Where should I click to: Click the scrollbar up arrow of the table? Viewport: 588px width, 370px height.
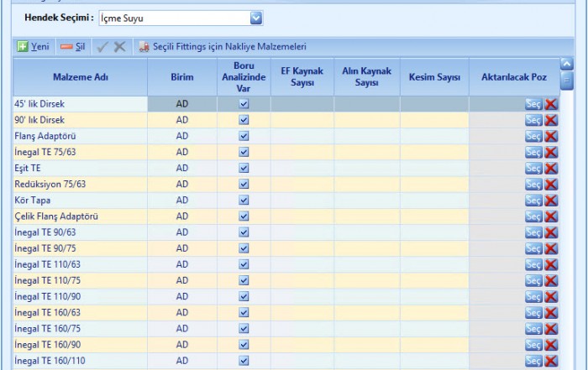(x=566, y=64)
